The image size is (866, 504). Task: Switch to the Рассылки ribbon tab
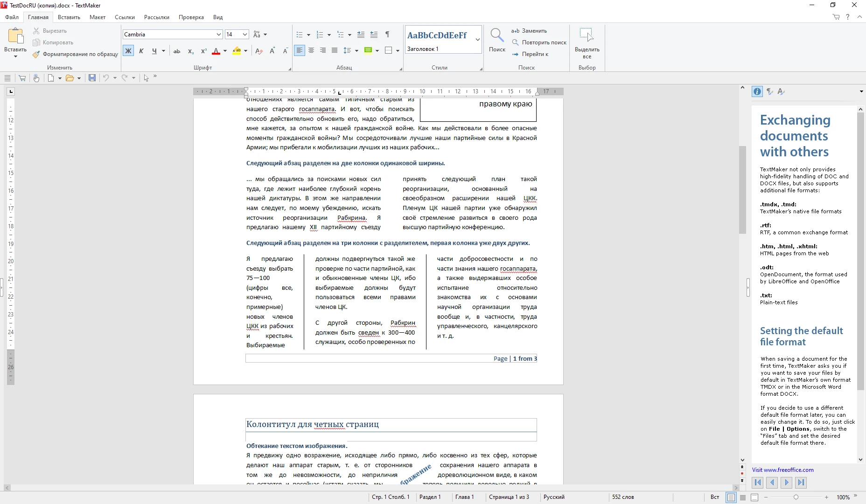pyautogui.click(x=157, y=17)
